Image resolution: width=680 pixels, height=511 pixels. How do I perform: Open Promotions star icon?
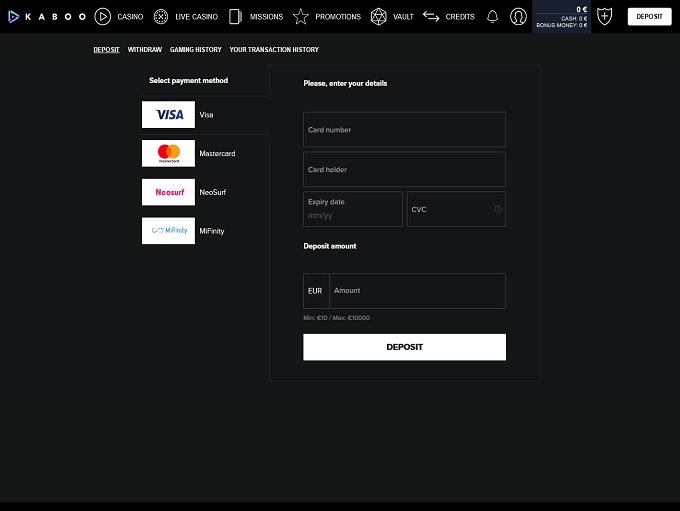click(300, 16)
